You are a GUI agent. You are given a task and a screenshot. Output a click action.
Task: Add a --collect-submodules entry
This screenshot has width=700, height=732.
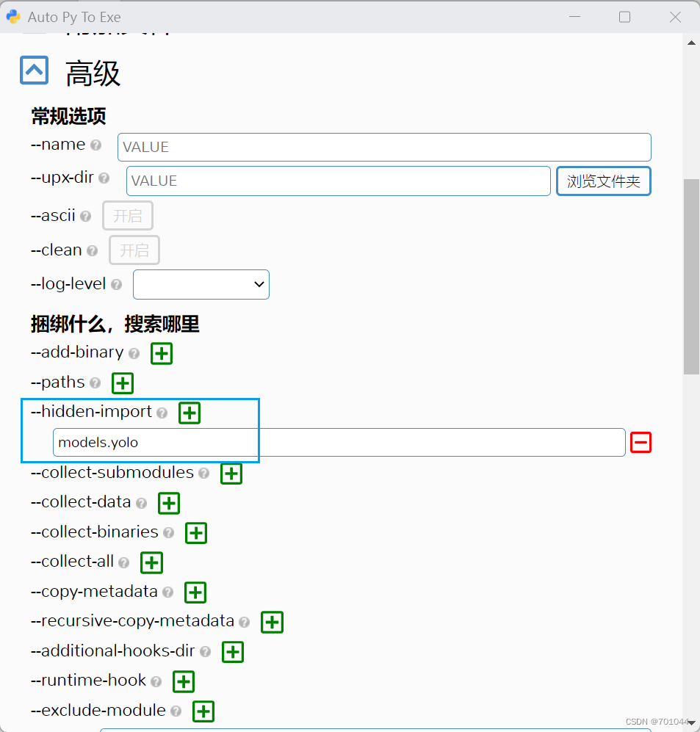[231, 474]
